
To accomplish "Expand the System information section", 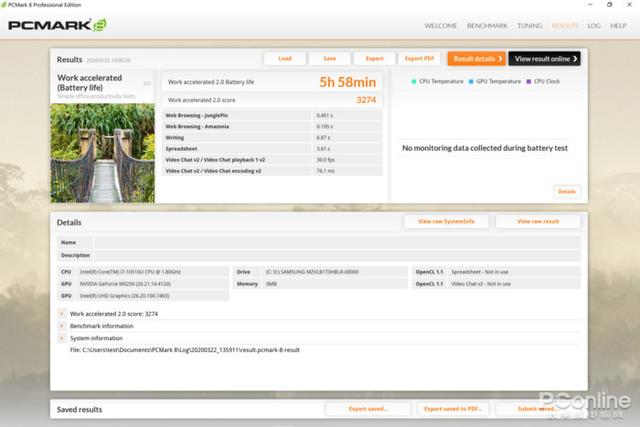I will click(62, 338).
